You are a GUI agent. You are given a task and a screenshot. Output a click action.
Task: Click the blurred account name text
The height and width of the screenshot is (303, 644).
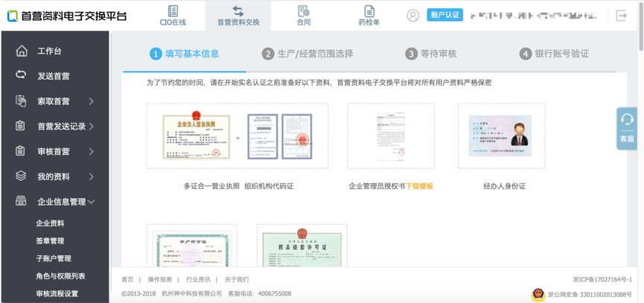[x=533, y=16]
